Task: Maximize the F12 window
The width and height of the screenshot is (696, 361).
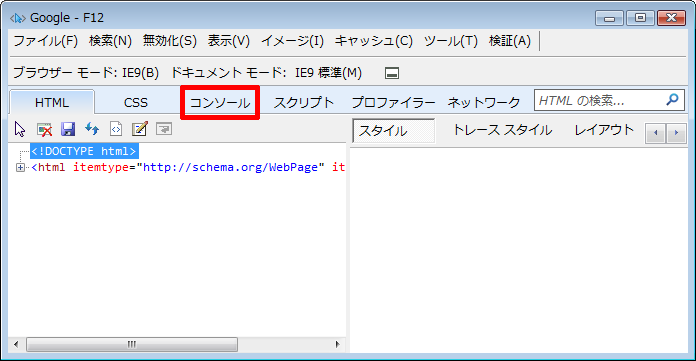Action: point(640,18)
